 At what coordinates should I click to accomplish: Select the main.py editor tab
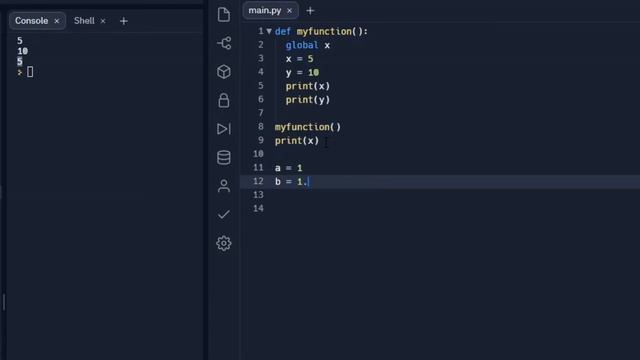coord(264,11)
